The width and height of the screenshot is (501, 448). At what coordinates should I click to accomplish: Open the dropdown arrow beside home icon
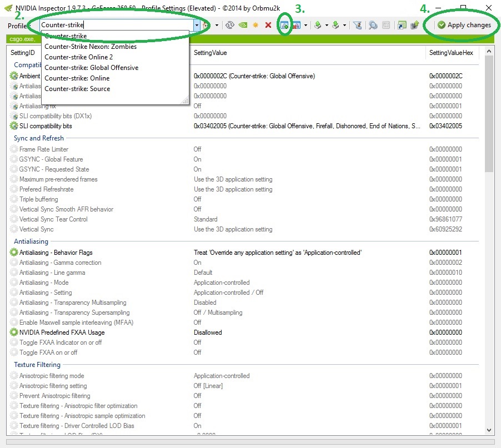[x=217, y=25]
